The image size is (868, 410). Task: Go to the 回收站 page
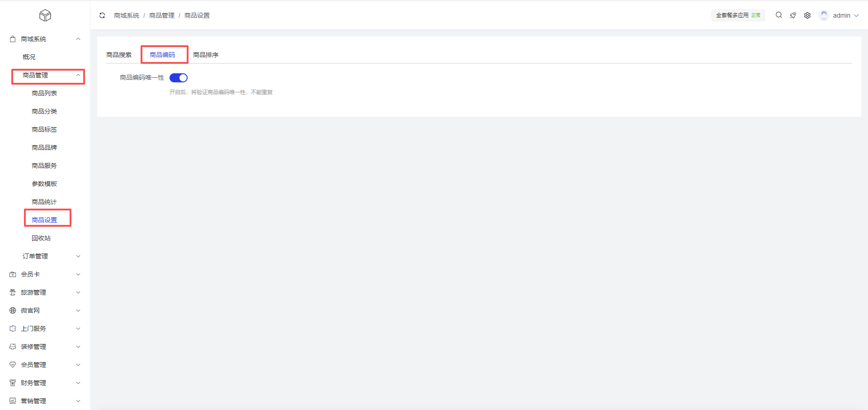click(41, 238)
